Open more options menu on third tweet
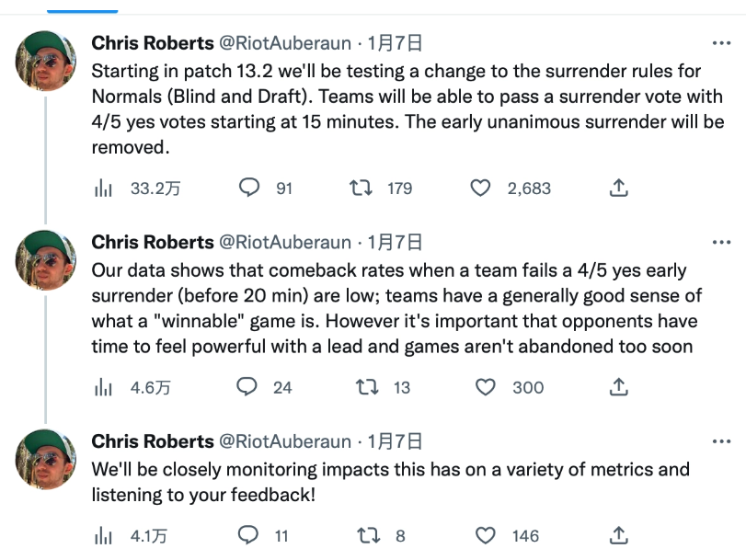The height and width of the screenshot is (560, 746). (721, 442)
